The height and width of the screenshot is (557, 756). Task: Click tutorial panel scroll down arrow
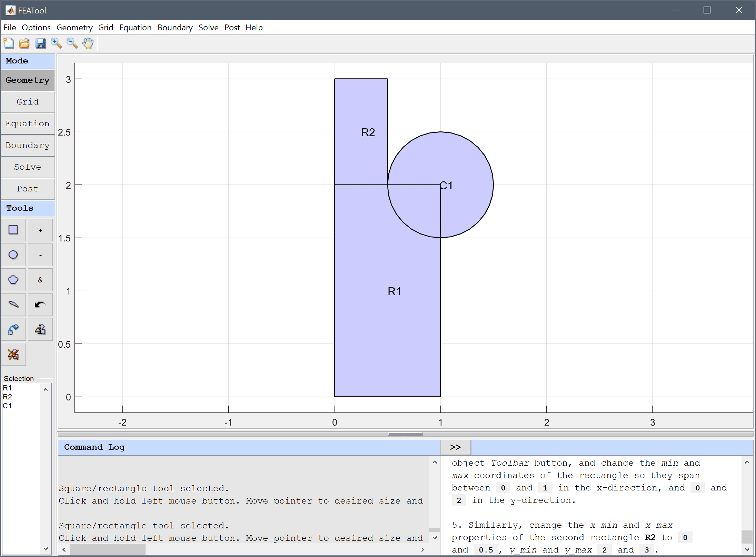coord(747,549)
